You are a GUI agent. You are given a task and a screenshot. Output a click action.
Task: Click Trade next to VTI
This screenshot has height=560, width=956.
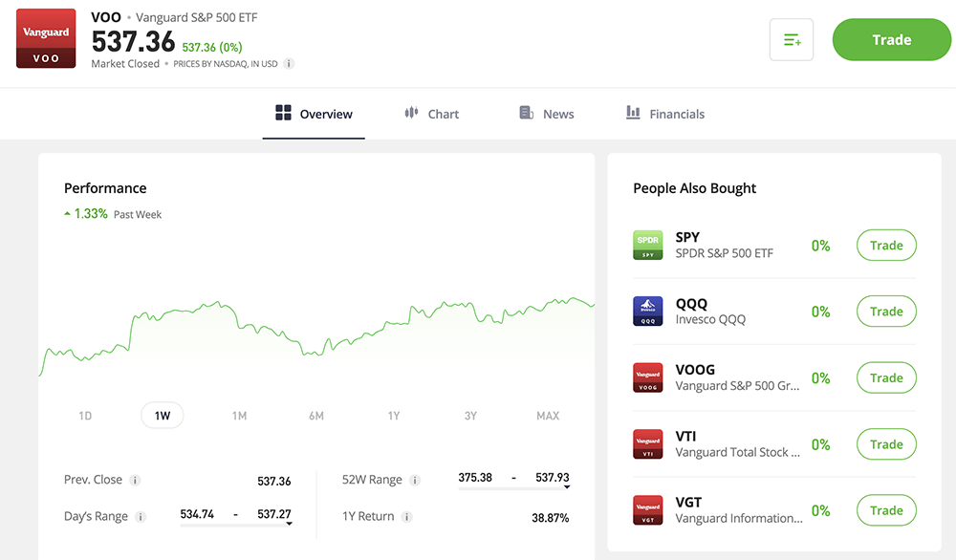tap(885, 443)
